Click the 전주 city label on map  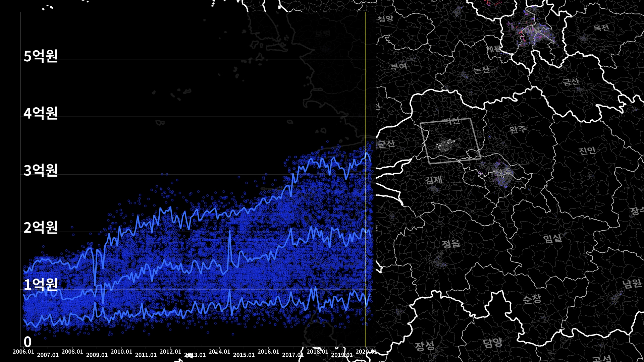pyautogui.click(x=502, y=172)
